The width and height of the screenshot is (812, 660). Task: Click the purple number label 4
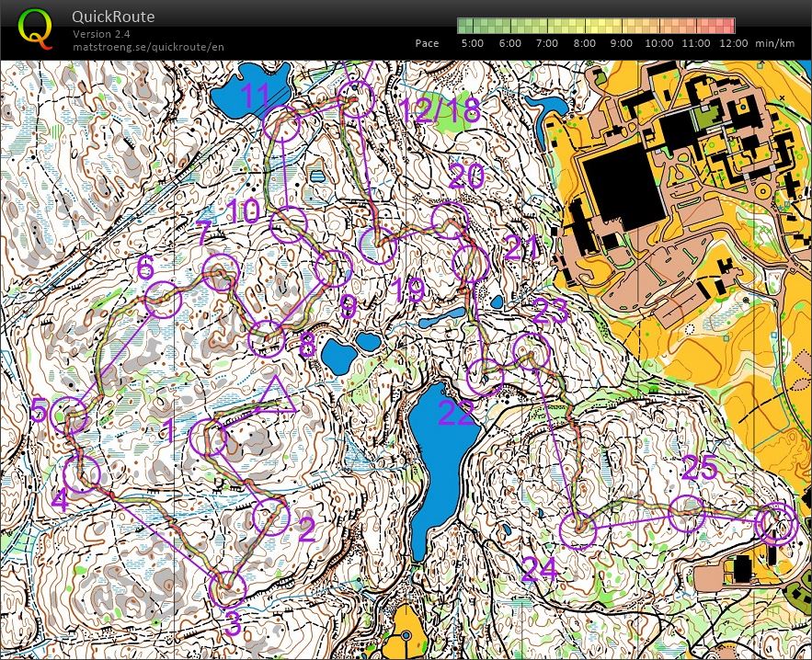60,501
